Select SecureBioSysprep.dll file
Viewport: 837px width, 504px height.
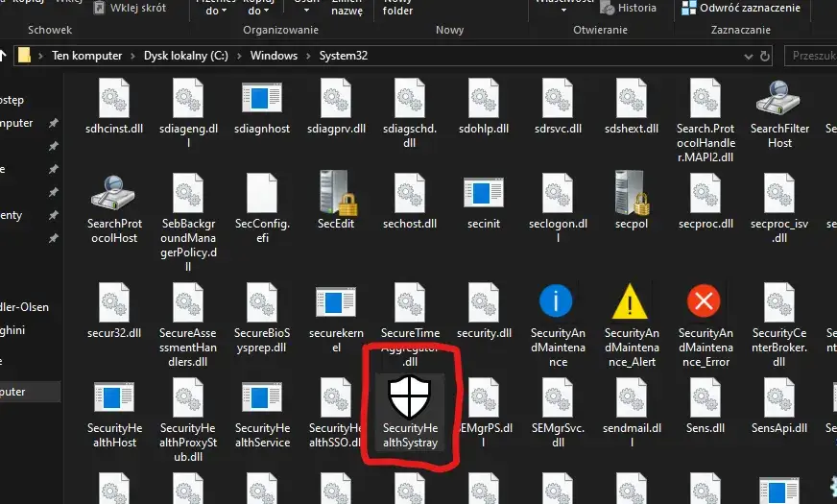(262, 318)
